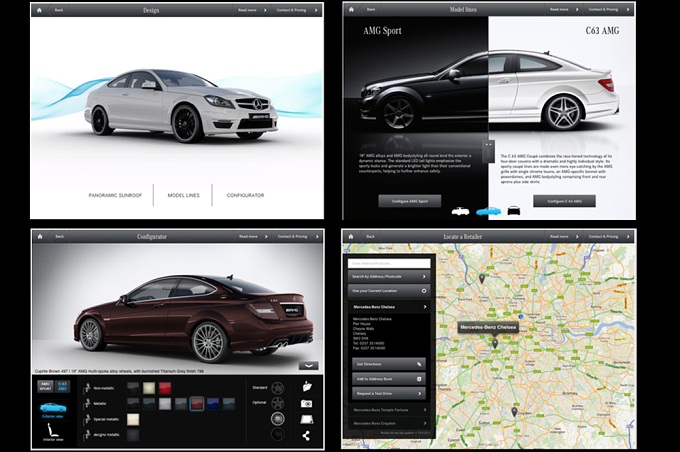This screenshot has height=452, width=680.
Task: Choose the red non-metallic paint swatch
Action: (x=165, y=388)
